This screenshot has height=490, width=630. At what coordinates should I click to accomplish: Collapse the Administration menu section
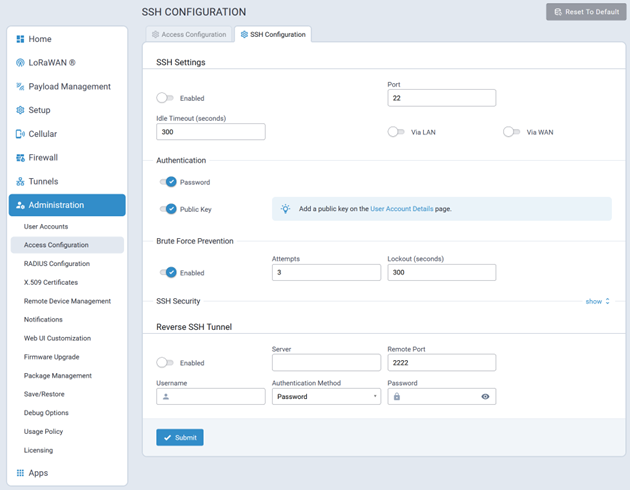tap(67, 205)
